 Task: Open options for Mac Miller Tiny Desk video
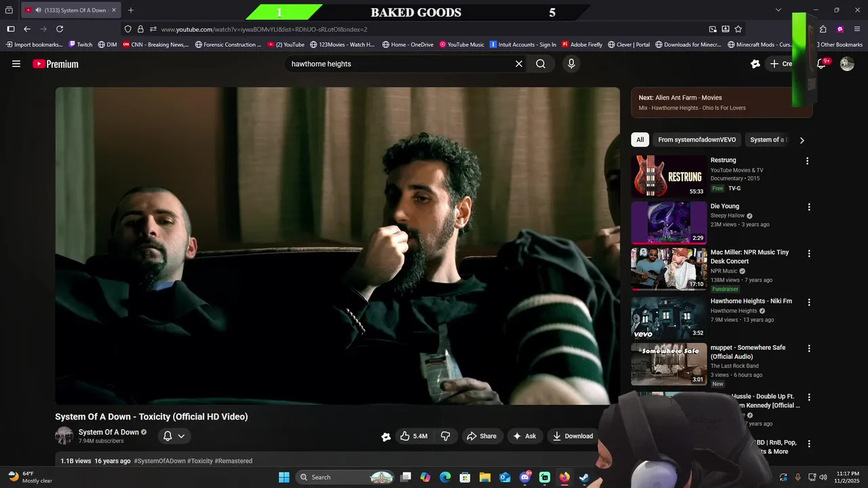pyautogui.click(x=808, y=253)
